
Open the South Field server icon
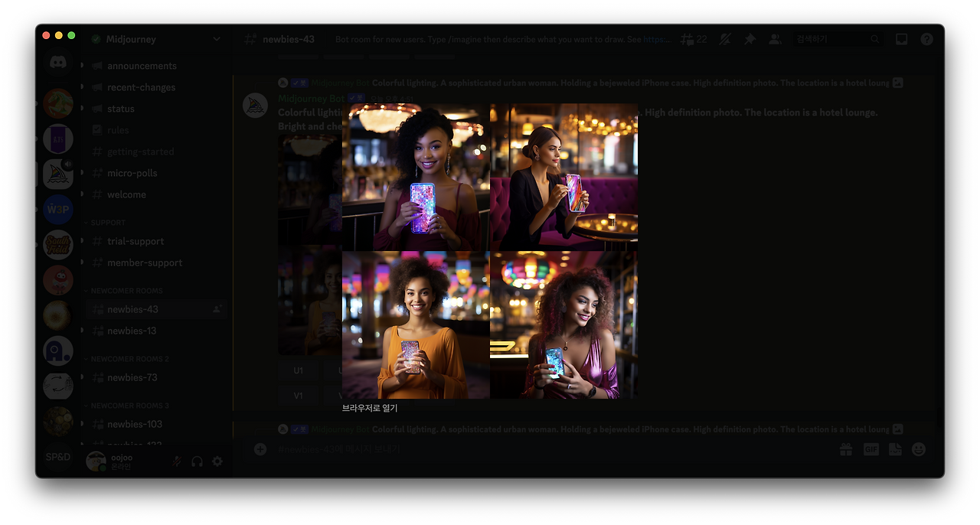58,245
